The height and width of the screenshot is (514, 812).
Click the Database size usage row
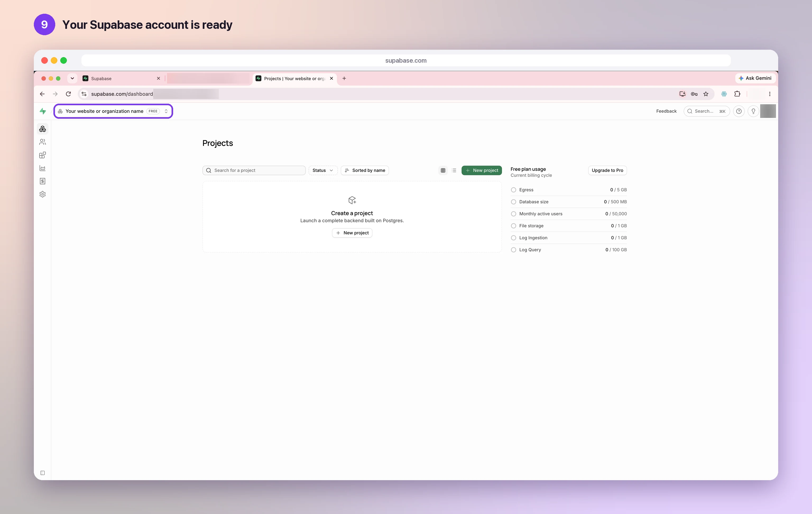click(x=569, y=202)
